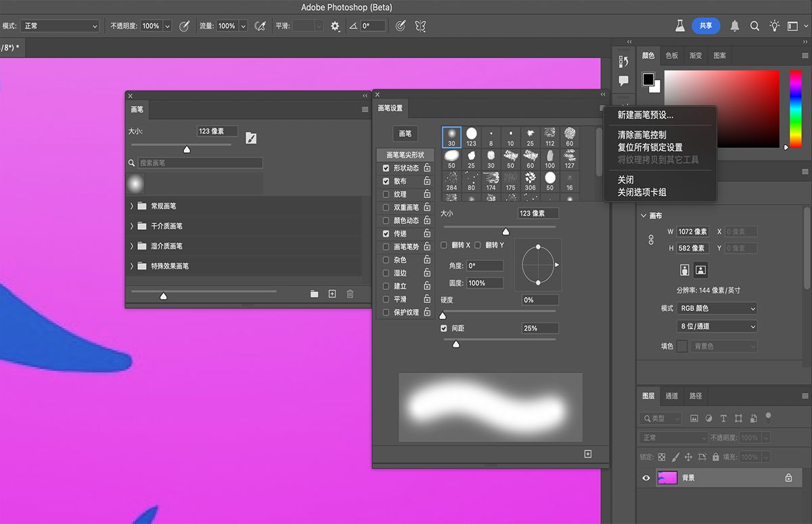Enable the 翻转 X checkbox

pos(443,245)
